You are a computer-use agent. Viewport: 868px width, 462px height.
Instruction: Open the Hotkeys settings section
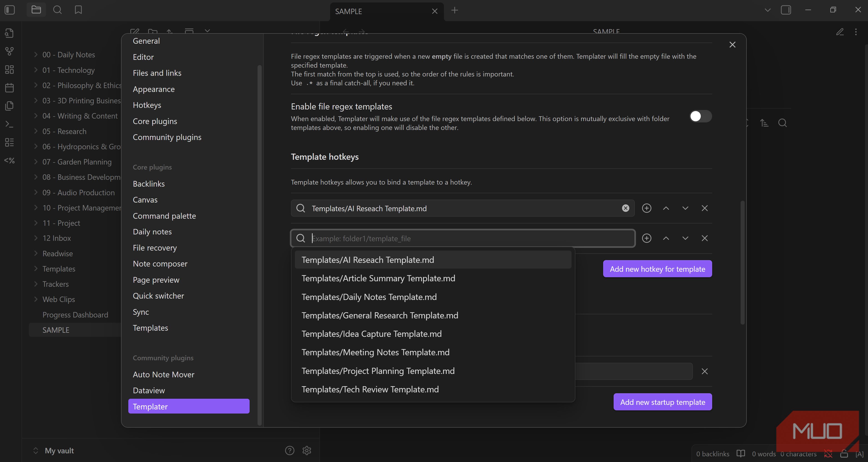pos(147,105)
